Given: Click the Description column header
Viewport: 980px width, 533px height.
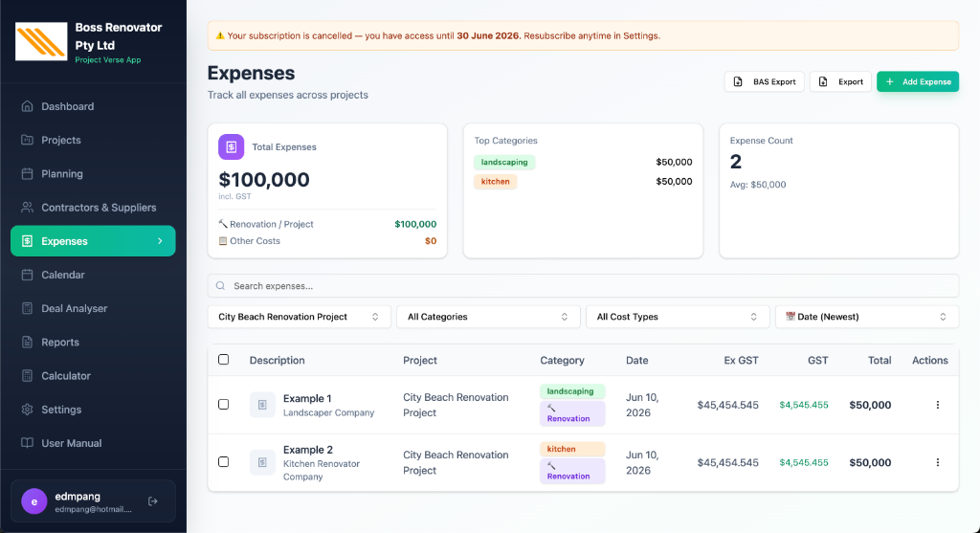Looking at the screenshot, I should point(277,361).
